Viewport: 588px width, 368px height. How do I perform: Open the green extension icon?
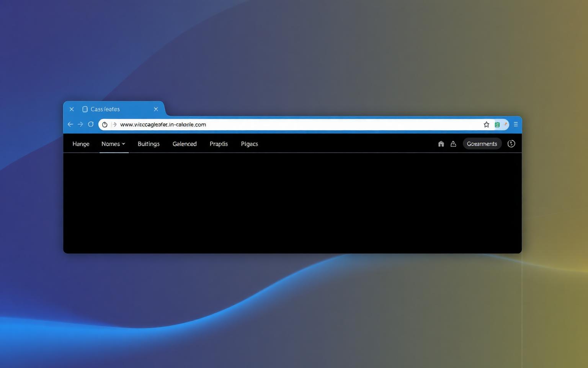[x=497, y=125]
